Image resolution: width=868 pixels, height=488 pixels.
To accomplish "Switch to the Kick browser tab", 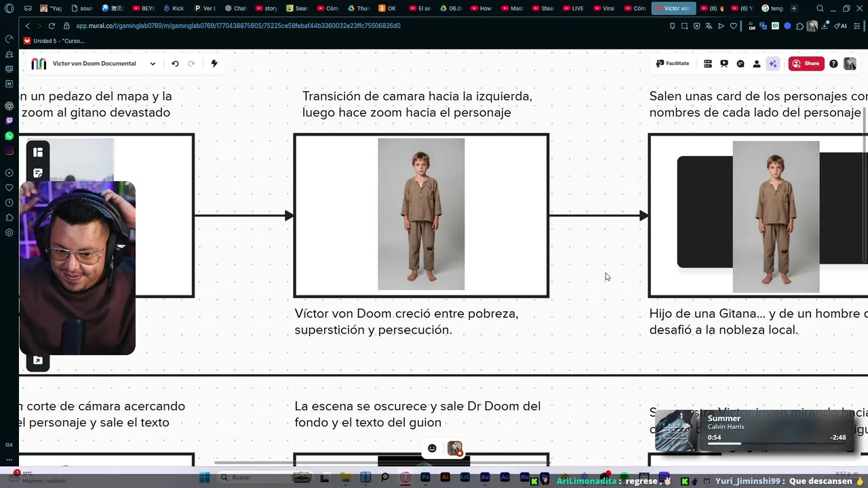I will [174, 8].
